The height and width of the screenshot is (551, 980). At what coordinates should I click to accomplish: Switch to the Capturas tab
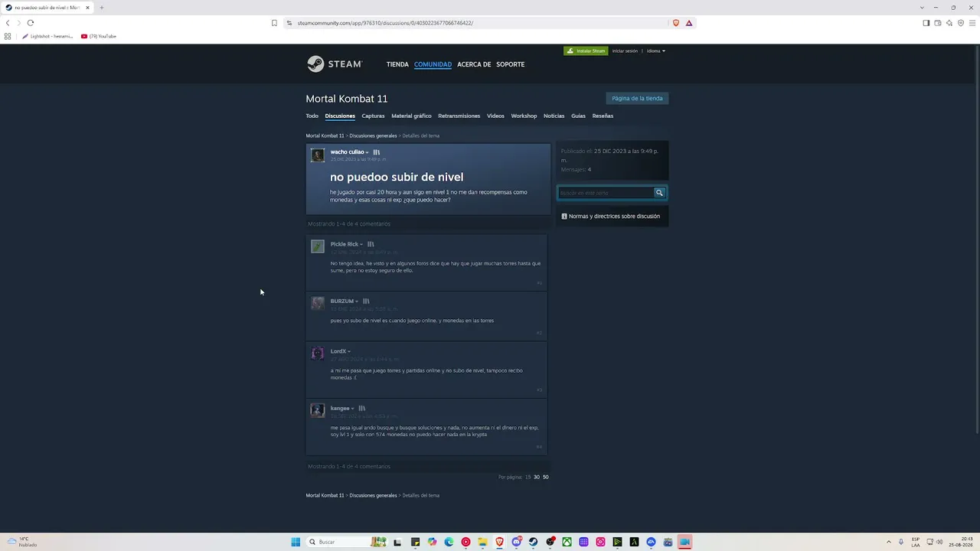[373, 116]
